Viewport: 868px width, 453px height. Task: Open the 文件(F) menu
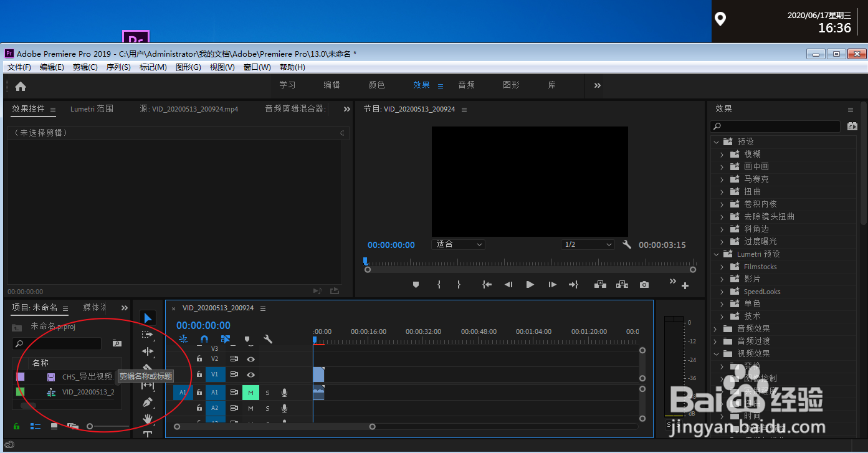coord(19,67)
